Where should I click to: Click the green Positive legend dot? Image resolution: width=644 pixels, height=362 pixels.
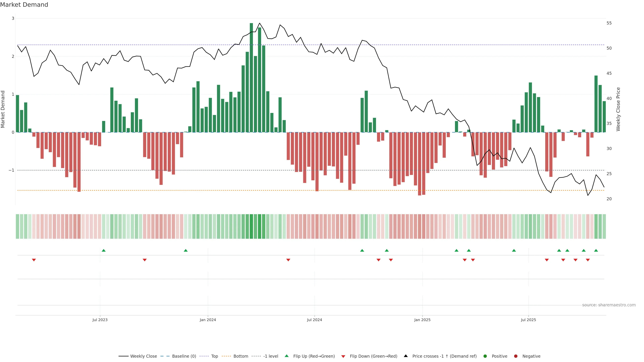pos(485,356)
